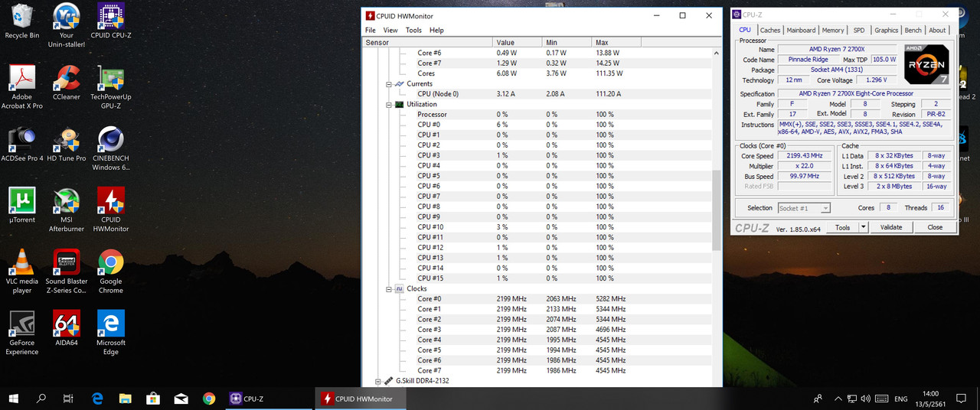Open the View menu in HWMonitor
980x410 pixels.
tap(390, 31)
